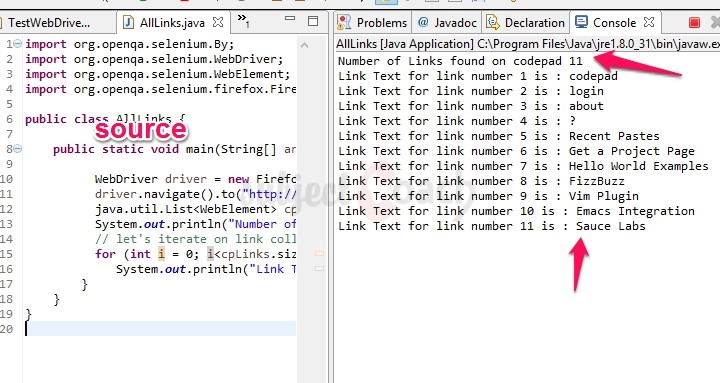The width and height of the screenshot is (720, 383).
Task: Maximize the editor pane
Action: pyautogui.click(x=313, y=21)
